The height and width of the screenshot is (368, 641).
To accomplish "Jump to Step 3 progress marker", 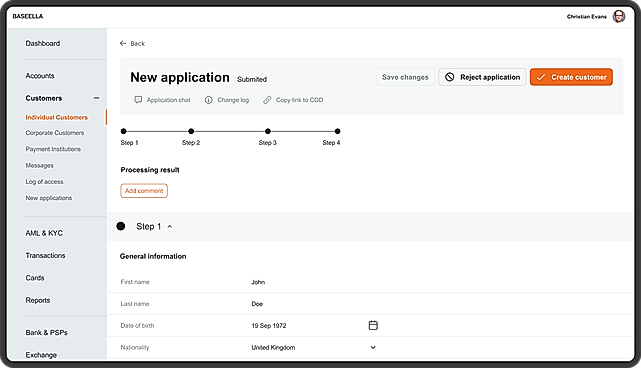I will 268,131.
